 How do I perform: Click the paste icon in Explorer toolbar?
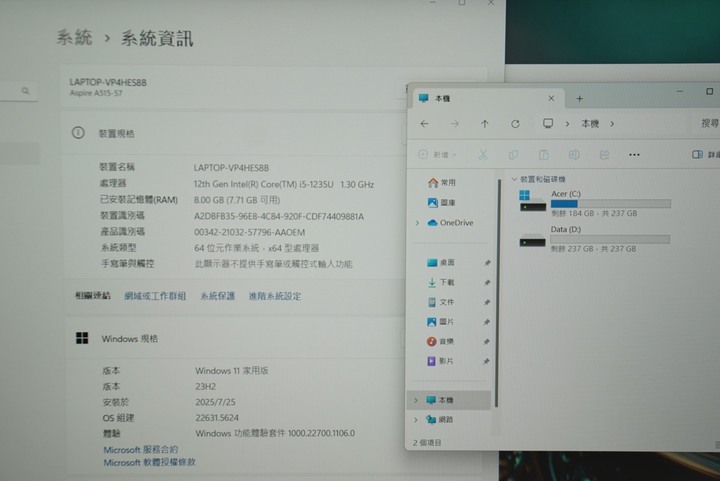(x=544, y=155)
